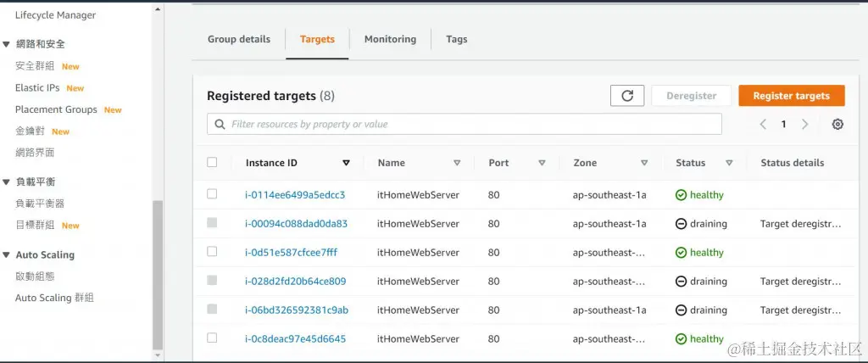Sort by Instance ID column arrow

coord(346,163)
